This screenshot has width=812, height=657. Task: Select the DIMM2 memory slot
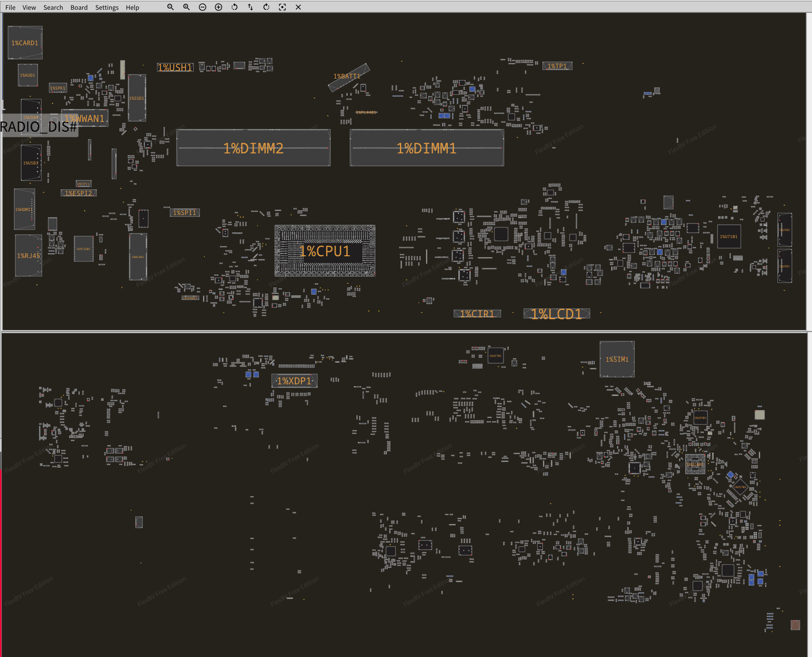coord(253,148)
